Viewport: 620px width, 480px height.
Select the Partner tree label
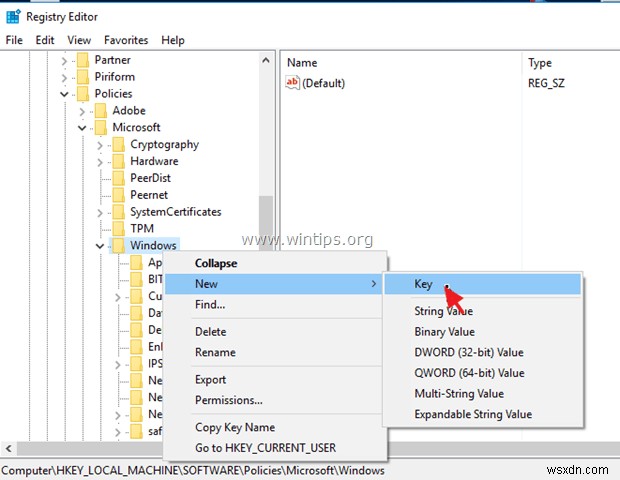click(113, 60)
